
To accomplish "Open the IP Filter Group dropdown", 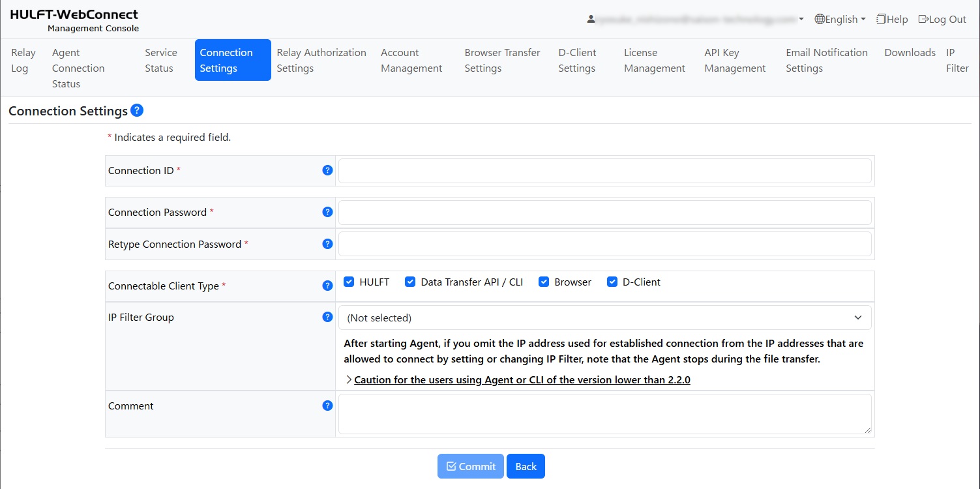I will [x=604, y=318].
